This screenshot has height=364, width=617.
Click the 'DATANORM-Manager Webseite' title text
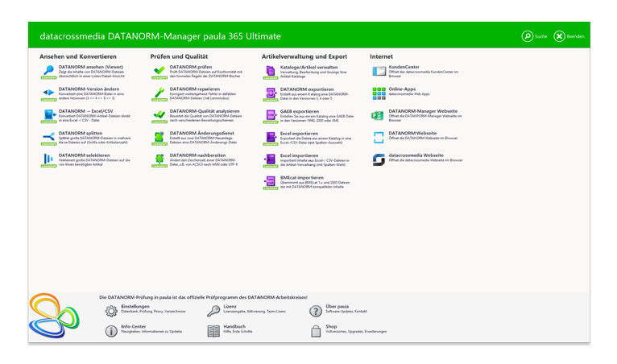pyautogui.click(x=423, y=111)
